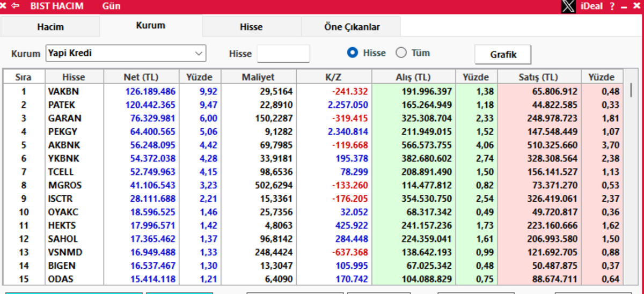
Task: Select the BIGEN stock cell
Action: 75,266
